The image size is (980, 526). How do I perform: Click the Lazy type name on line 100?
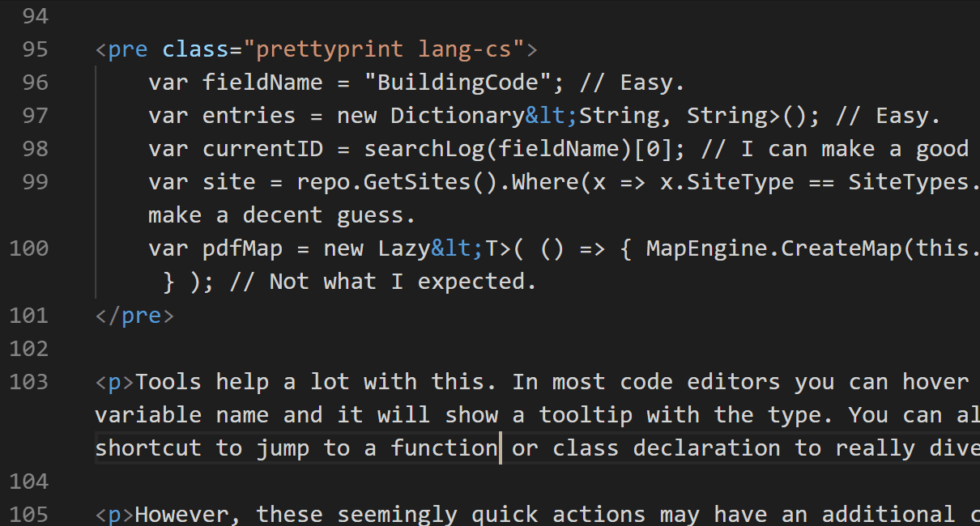pos(404,248)
